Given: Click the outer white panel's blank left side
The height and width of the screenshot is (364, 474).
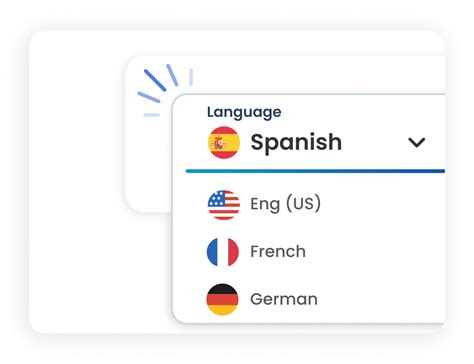Looking at the screenshot, I should click(x=77, y=182).
